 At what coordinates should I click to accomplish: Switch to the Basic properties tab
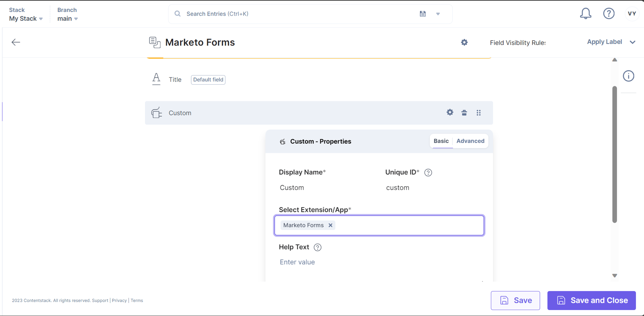[x=441, y=141]
